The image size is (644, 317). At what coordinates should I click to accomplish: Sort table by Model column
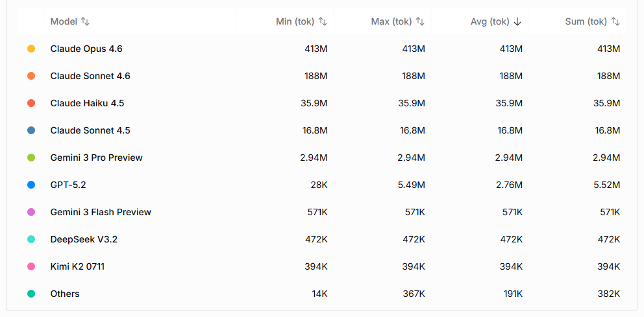(85, 22)
